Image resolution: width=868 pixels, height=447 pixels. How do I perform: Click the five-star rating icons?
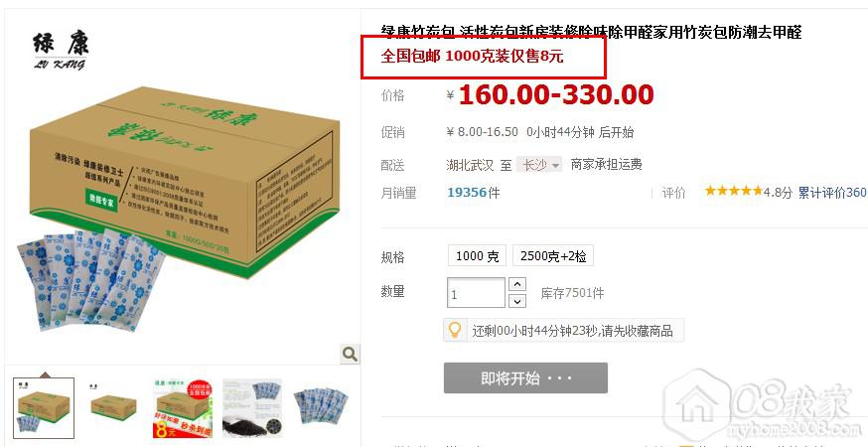[x=733, y=192]
